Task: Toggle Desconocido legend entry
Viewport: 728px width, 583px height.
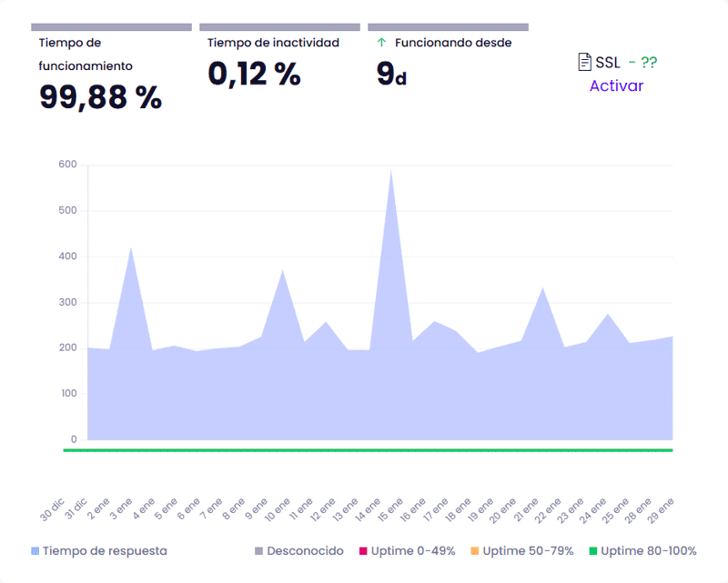Action: pos(305,550)
